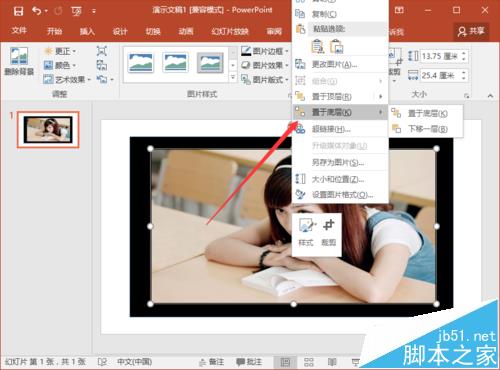Expand the picture styles gallery more arrow
500x370 pixels.
point(233,78)
